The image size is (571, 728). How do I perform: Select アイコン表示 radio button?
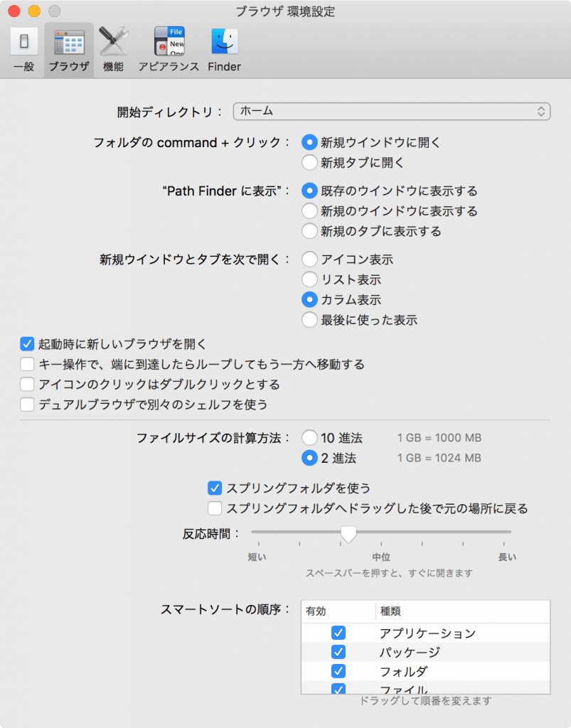(309, 259)
